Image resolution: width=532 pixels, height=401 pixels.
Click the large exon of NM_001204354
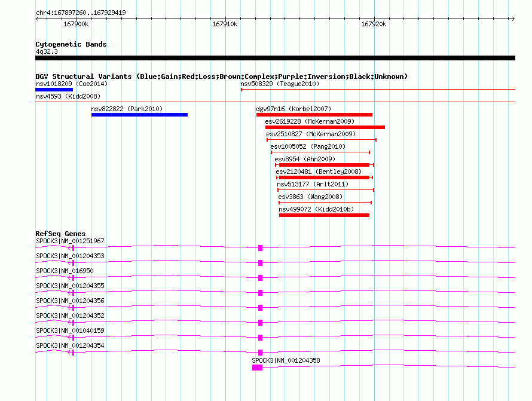260,353
